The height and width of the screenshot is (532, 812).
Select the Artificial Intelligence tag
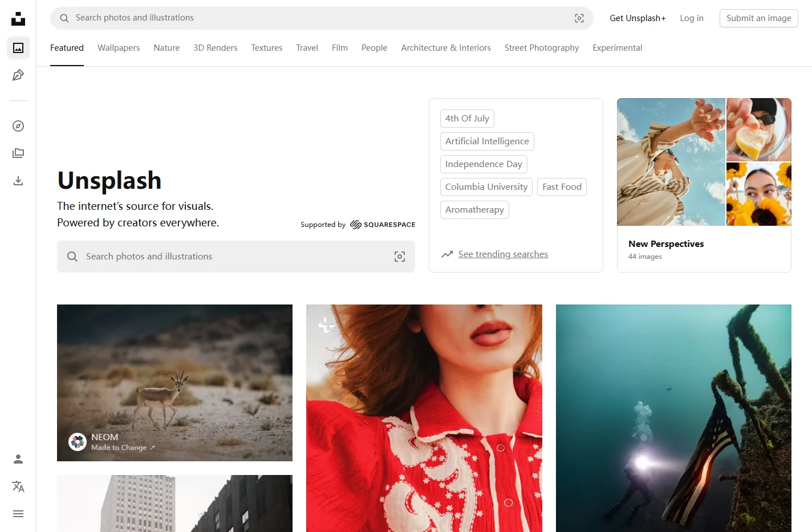(487, 141)
